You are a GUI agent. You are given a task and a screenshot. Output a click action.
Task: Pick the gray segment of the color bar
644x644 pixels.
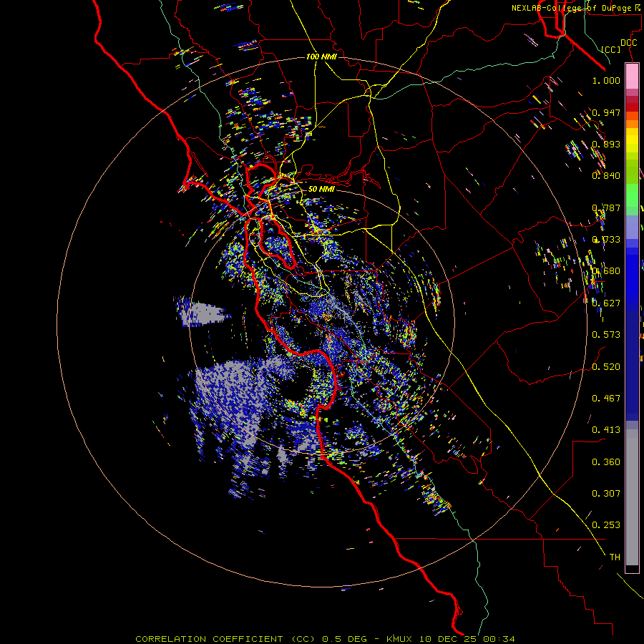click(x=632, y=497)
